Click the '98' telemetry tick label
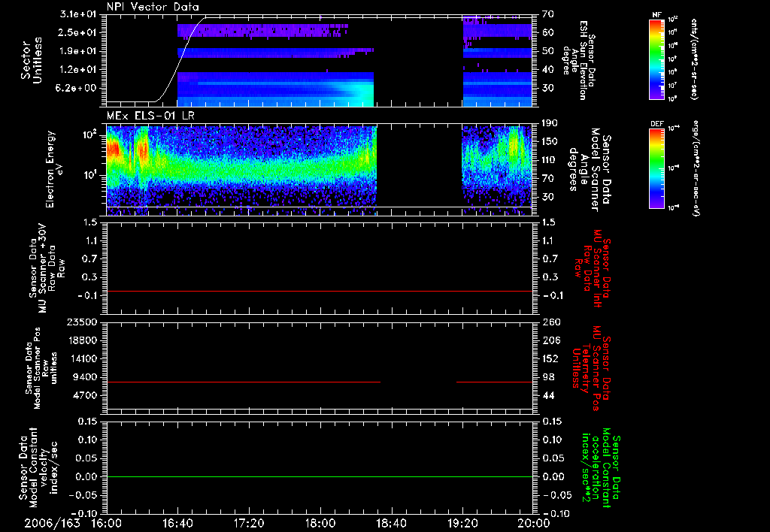This screenshot has width=770, height=532. tap(548, 377)
